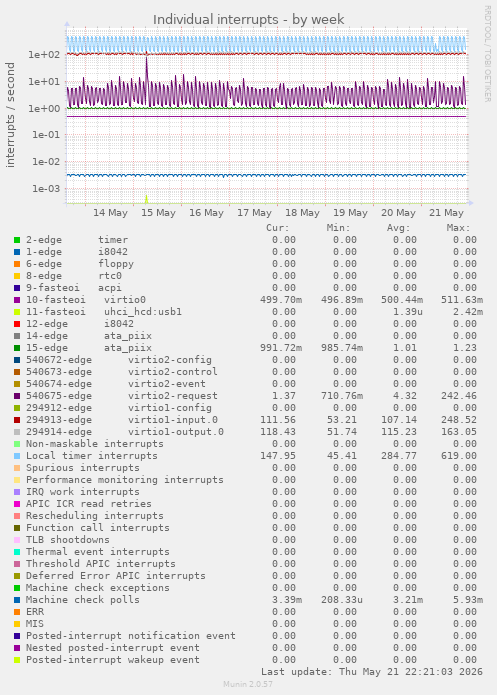Click the Munin 2.0.57 footer text

[248, 684]
